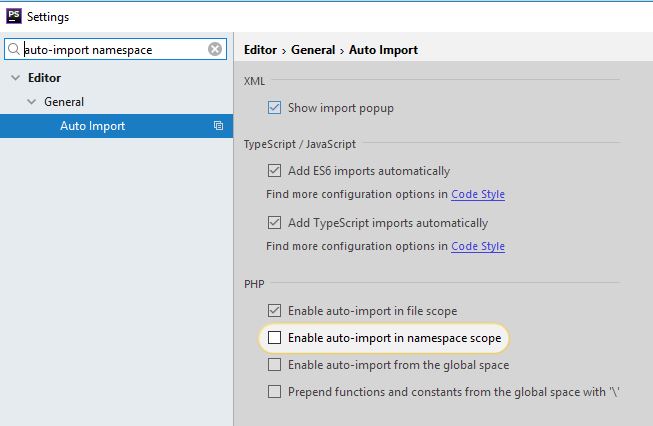Enable auto-import from the global space
Image resolution: width=653 pixels, height=426 pixels.
[x=274, y=365]
